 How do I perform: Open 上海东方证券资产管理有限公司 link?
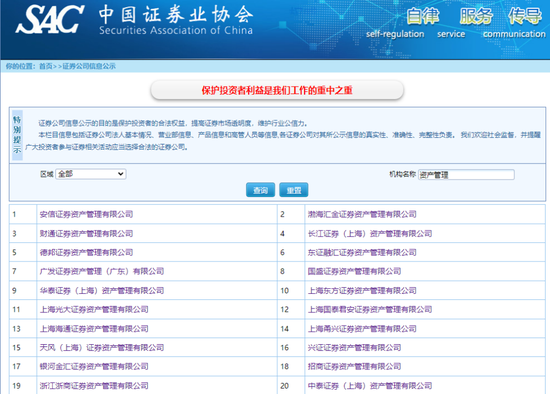[x=362, y=291]
